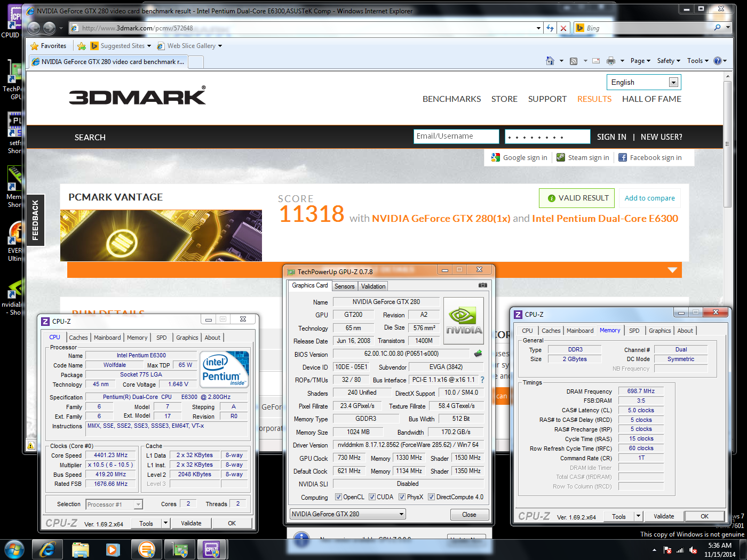Open the address bar history dropdown
The height and width of the screenshot is (560, 747).
[538, 28]
